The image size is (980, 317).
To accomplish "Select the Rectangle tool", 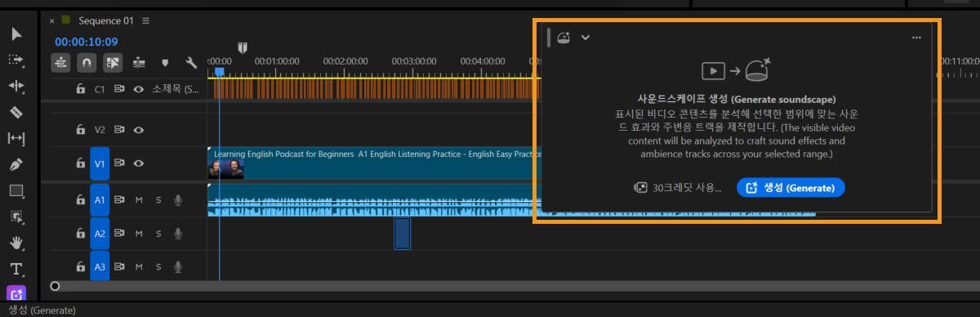I will pos(16,190).
